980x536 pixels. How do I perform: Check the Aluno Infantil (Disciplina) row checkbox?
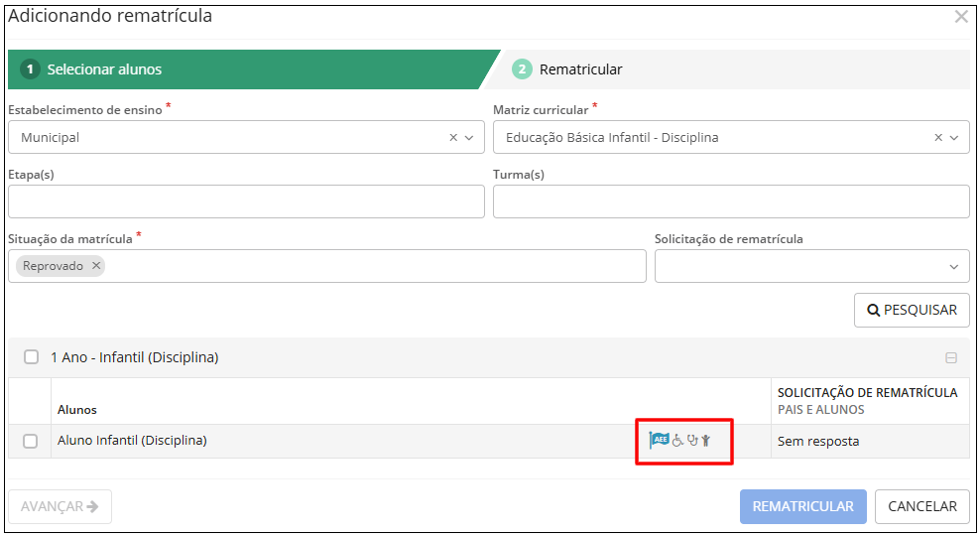[x=31, y=442]
